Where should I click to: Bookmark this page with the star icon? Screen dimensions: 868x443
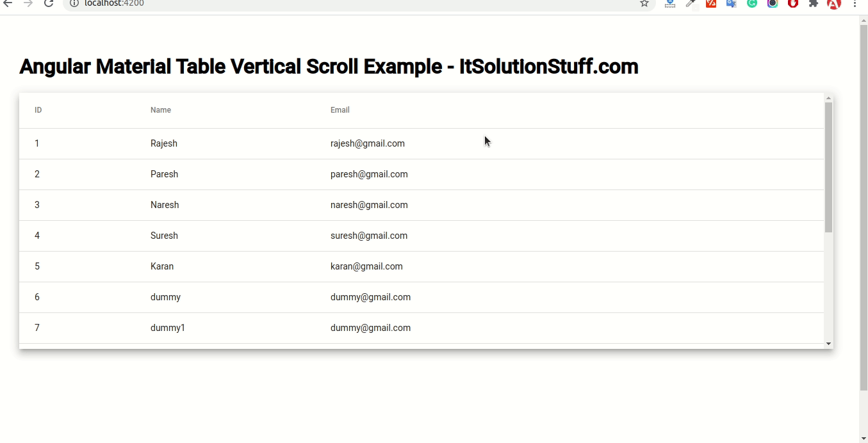(x=644, y=3)
